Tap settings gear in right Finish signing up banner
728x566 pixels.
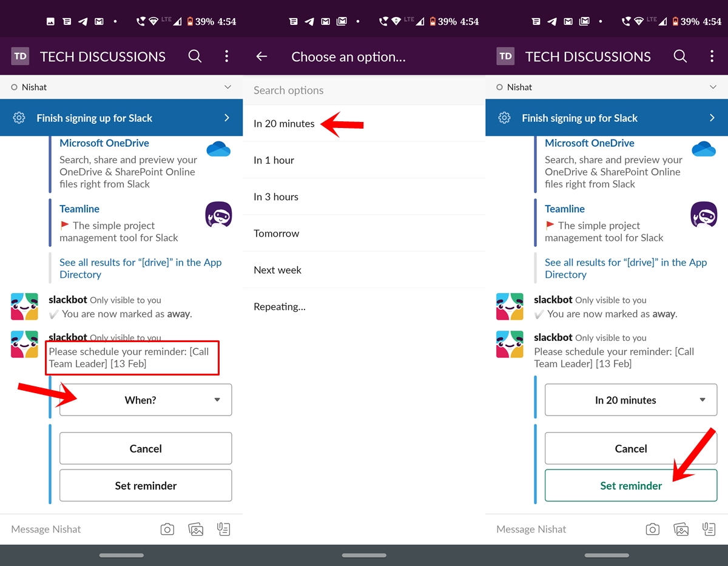(x=504, y=118)
